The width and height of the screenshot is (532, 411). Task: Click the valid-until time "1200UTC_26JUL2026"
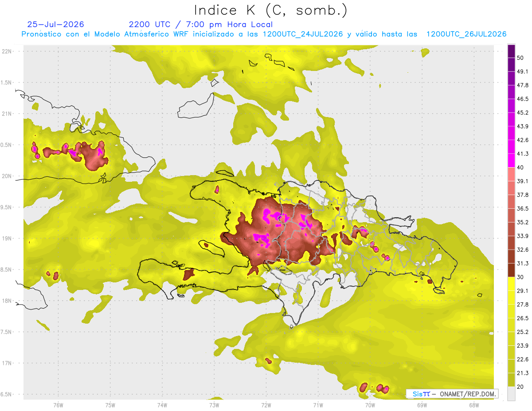pyautogui.click(x=466, y=34)
